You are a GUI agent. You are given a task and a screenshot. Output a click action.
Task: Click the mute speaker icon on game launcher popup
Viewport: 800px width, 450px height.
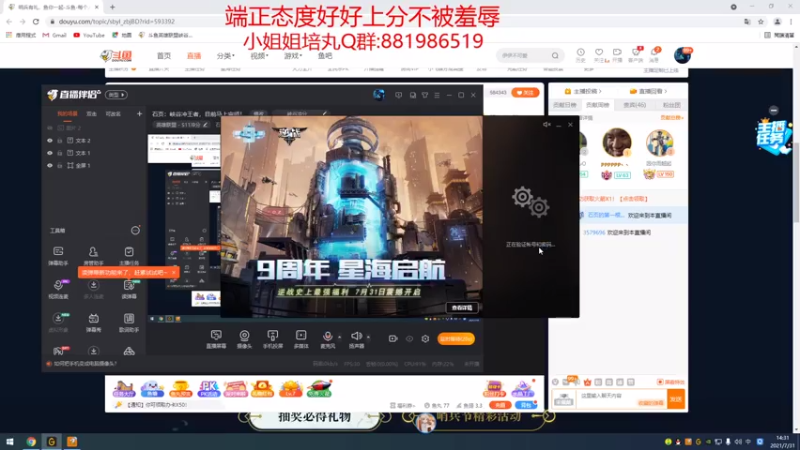click(x=546, y=124)
